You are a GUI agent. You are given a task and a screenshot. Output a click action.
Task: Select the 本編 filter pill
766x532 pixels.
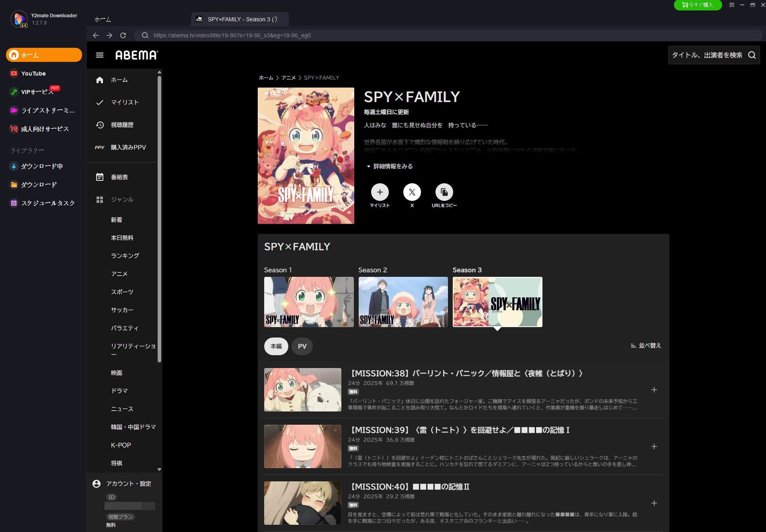tap(275, 346)
